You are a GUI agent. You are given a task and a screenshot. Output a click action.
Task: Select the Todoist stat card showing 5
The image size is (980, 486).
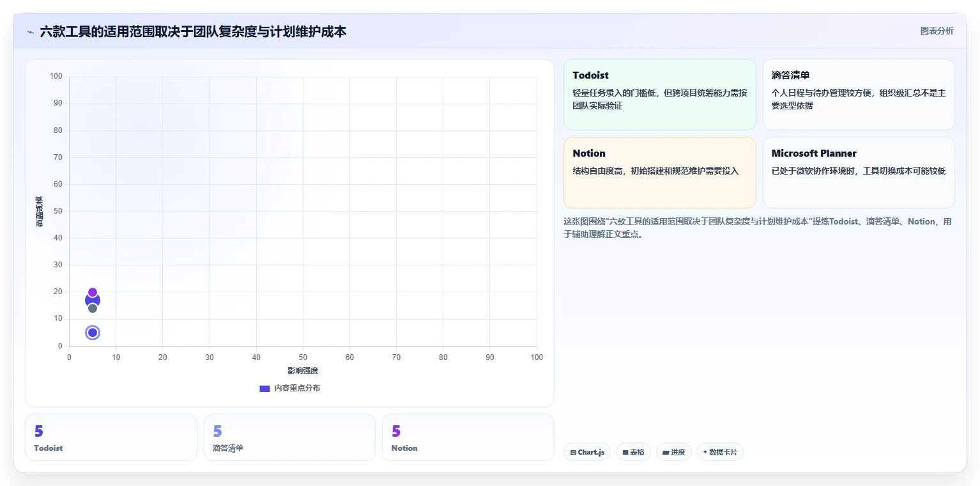coord(111,437)
